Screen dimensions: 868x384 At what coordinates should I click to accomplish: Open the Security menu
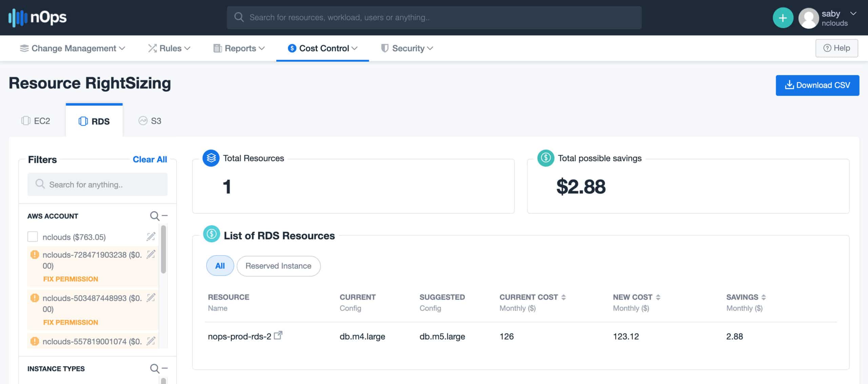pos(407,49)
